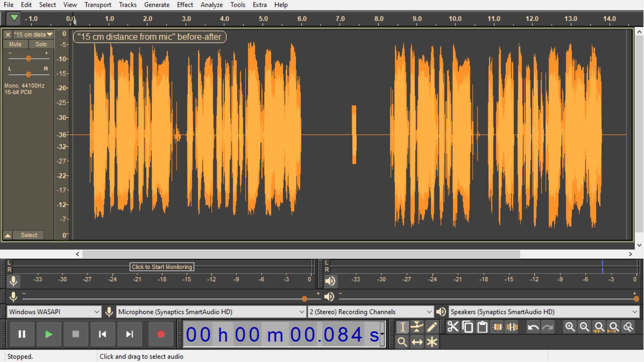Open the Speakers output device dropdown
The width and height of the screenshot is (644, 362).
[544, 312]
